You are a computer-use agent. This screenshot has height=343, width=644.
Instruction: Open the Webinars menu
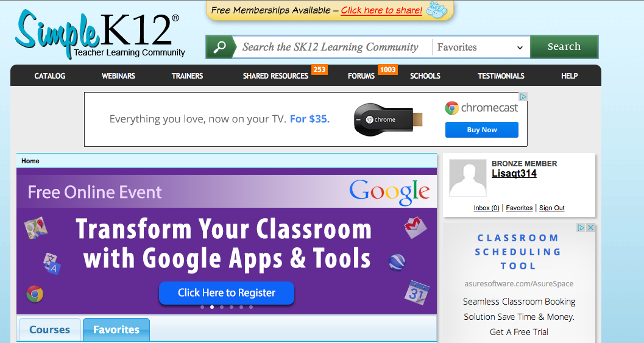[118, 76]
